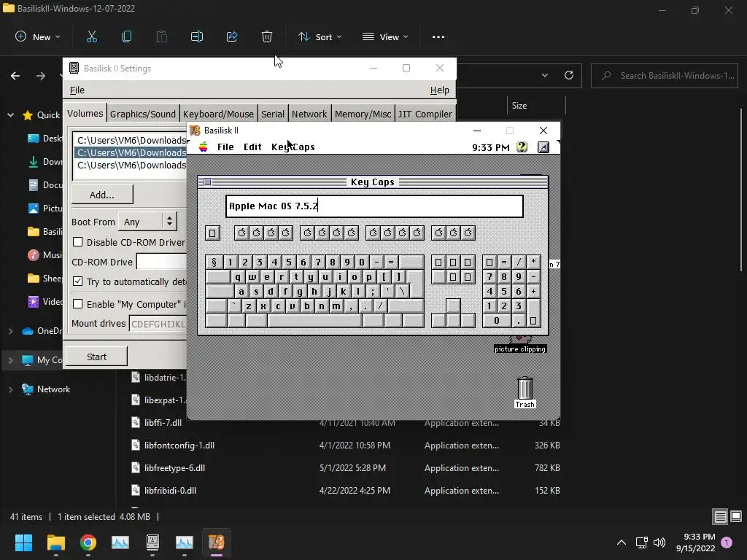747x560 pixels.
Task: Open the Apple menu in Basilisk II
Action: pyautogui.click(x=204, y=147)
